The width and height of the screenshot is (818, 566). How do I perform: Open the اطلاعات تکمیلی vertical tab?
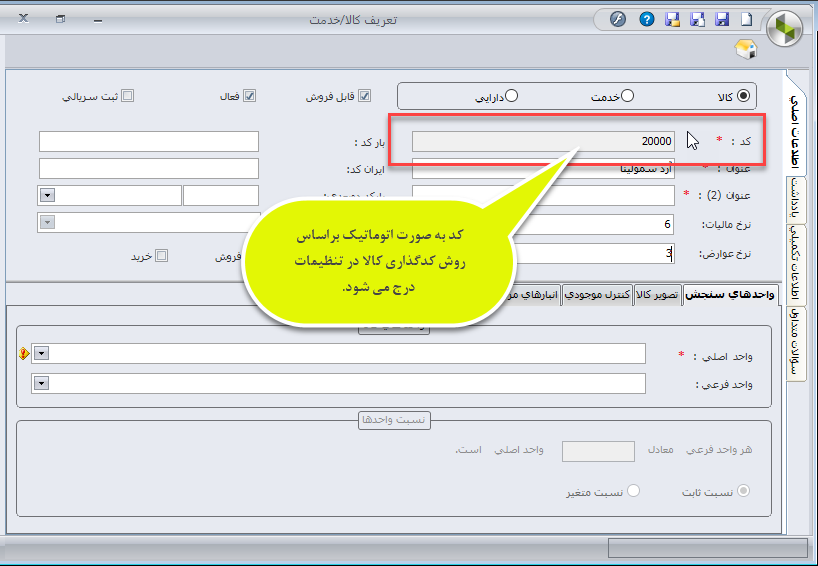click(795, 263)
